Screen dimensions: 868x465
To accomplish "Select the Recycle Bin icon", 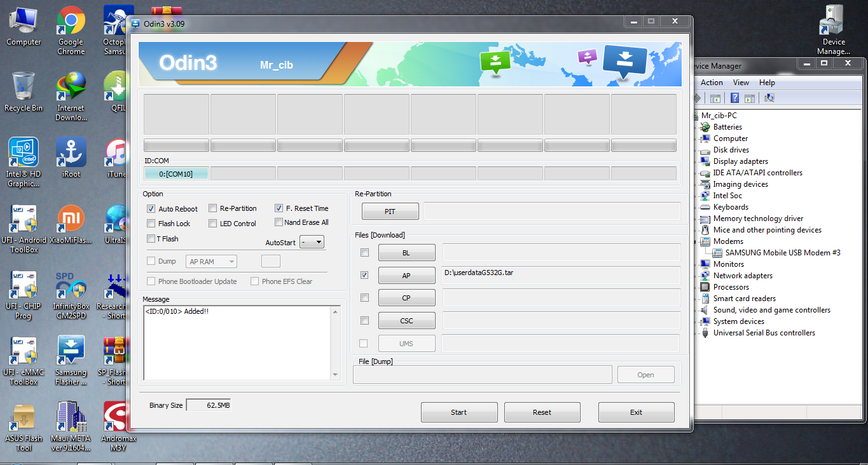I will pyautogui.click(x=24, y=92).
